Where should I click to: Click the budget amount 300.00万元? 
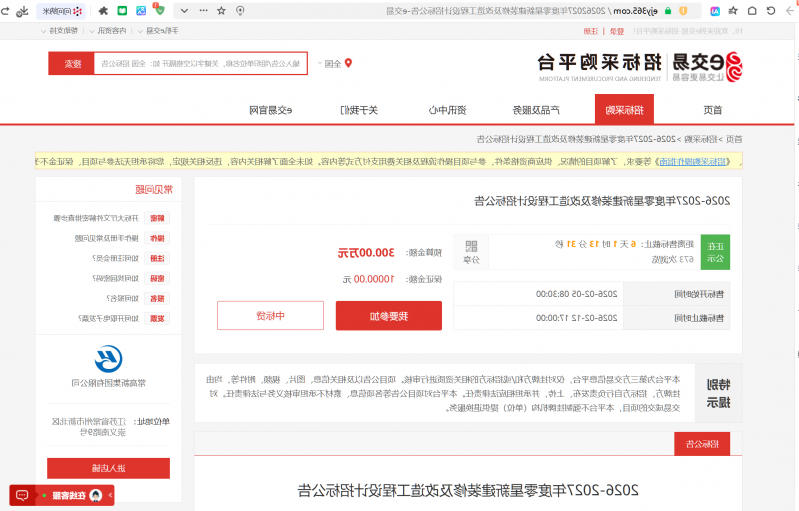[x=366, y=253]
